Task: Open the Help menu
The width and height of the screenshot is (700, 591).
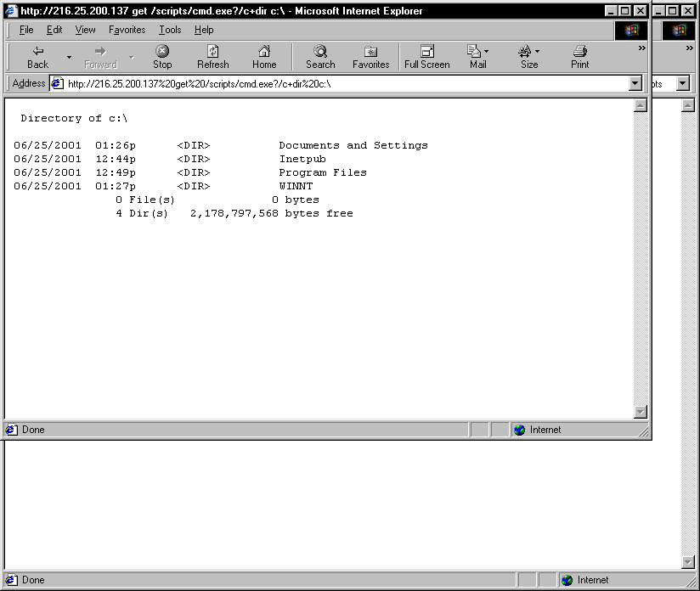Action: (x=204, y=30)
